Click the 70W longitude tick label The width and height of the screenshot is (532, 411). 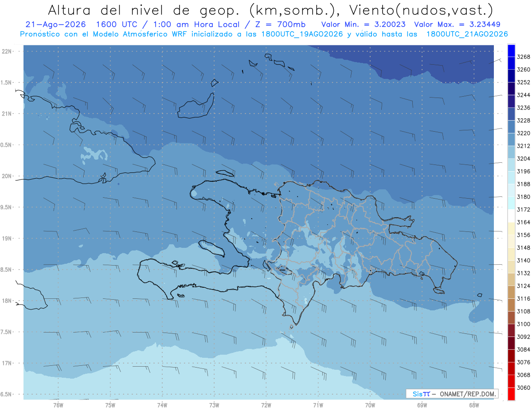pyautogui.click(x=370, y=405)
